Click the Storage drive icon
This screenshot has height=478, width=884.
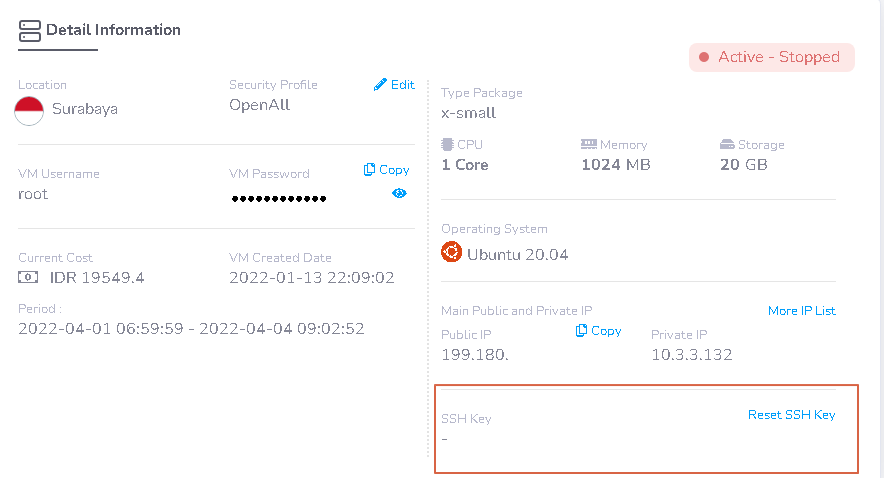point(727,145)
